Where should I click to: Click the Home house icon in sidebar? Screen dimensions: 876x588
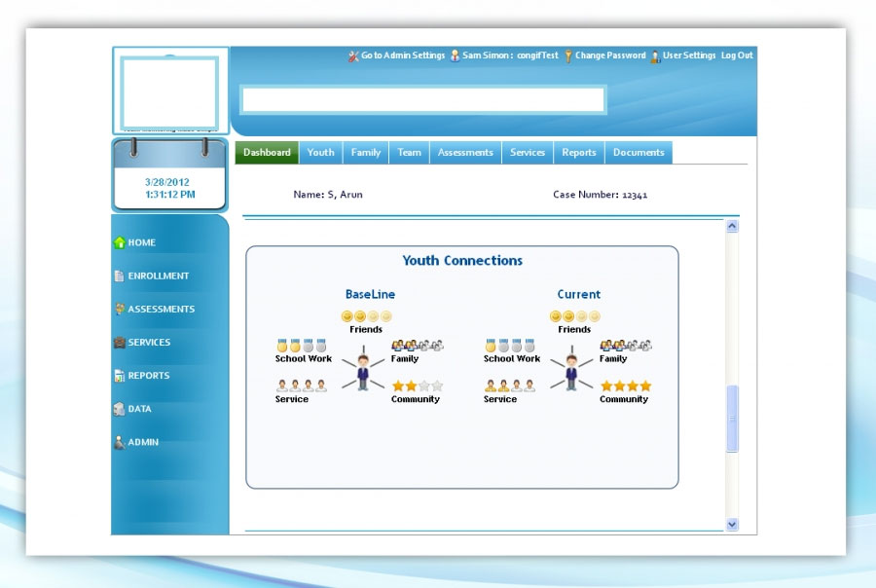[119, 242]
